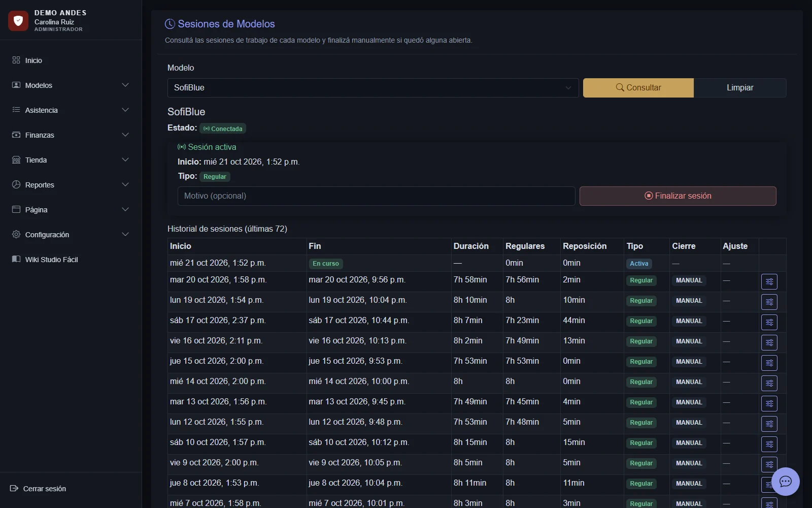812x508 pixels.
Task: Expand the Asistencia sidebar section
Action: (71, 110)
